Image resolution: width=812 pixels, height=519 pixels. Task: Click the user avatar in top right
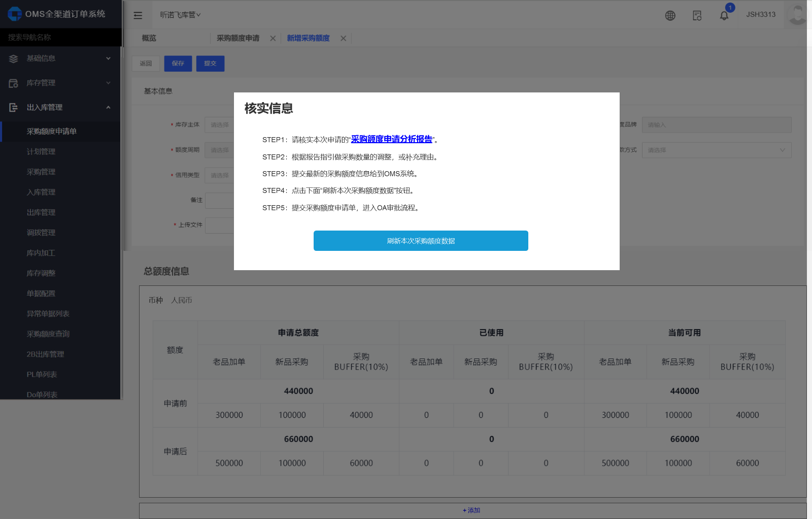click(797, 15)
